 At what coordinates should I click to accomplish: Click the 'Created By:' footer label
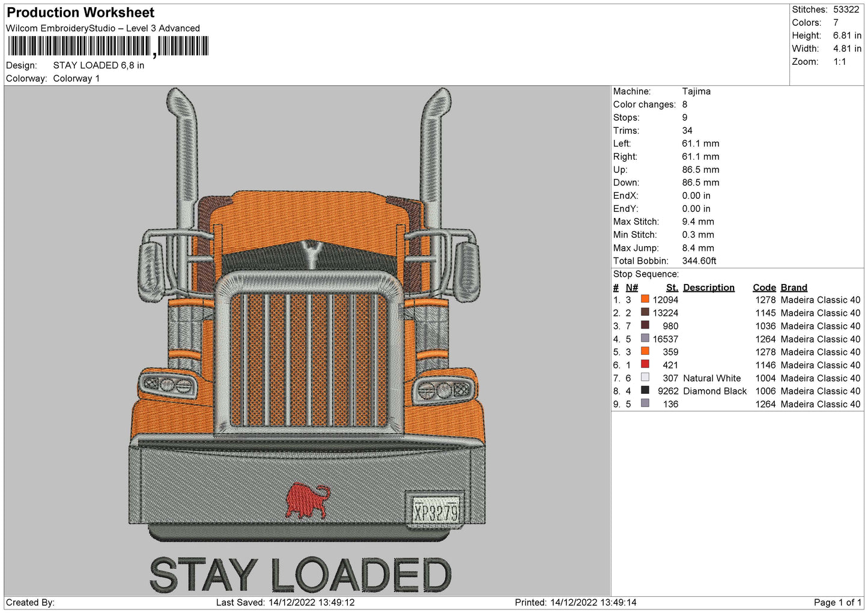30,602
